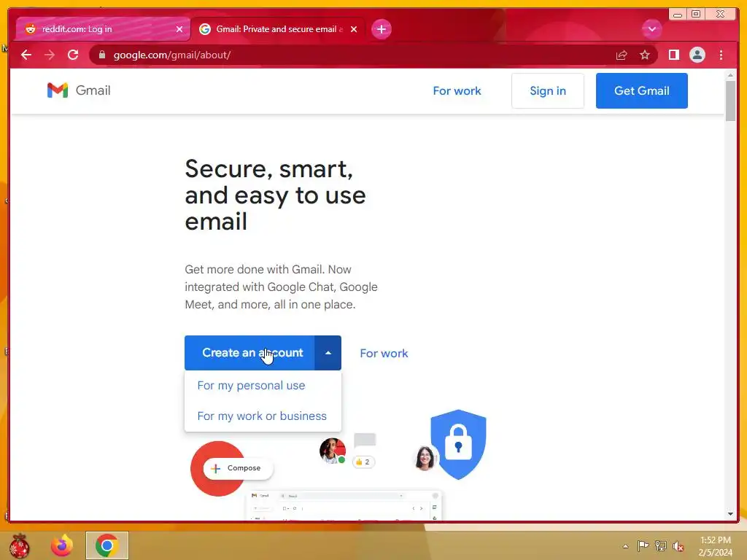Click the Gmail logo in header
747x560 pixels.
pyautogui.click(x=79, y=90)
